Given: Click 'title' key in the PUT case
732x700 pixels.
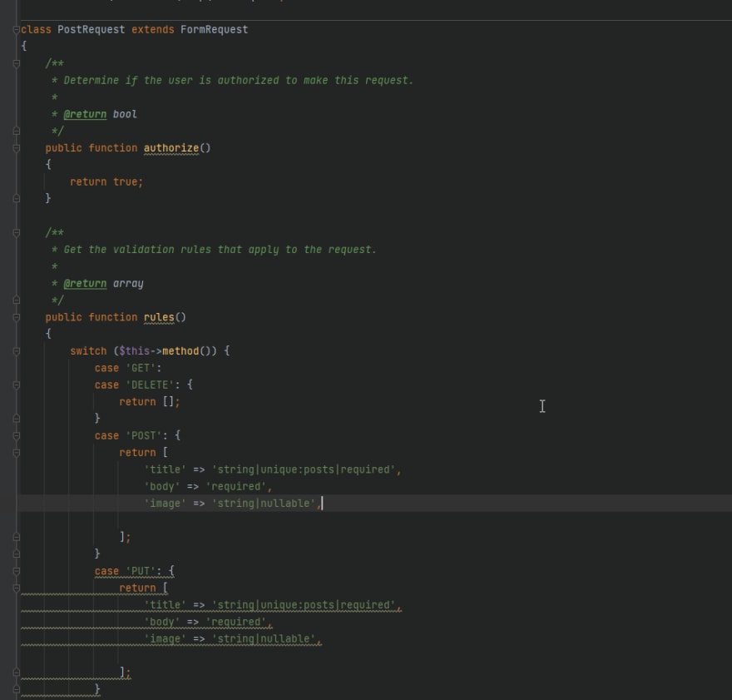Looking at the screenshot, I should pos(165,605).
